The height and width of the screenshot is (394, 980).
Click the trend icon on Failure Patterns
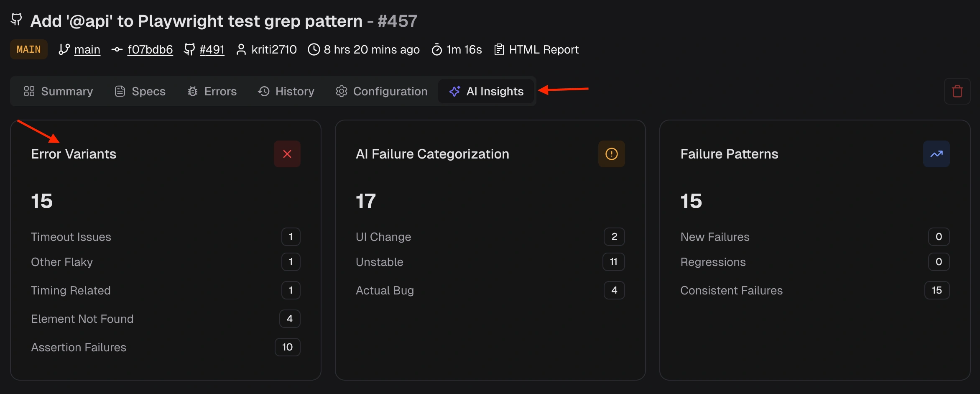(936, 154)
